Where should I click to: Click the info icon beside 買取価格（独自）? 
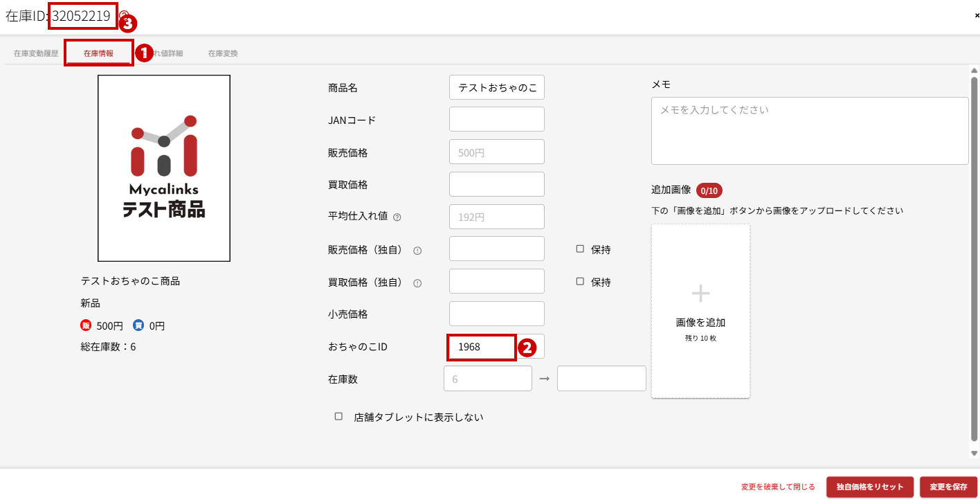tap(417, 283)
